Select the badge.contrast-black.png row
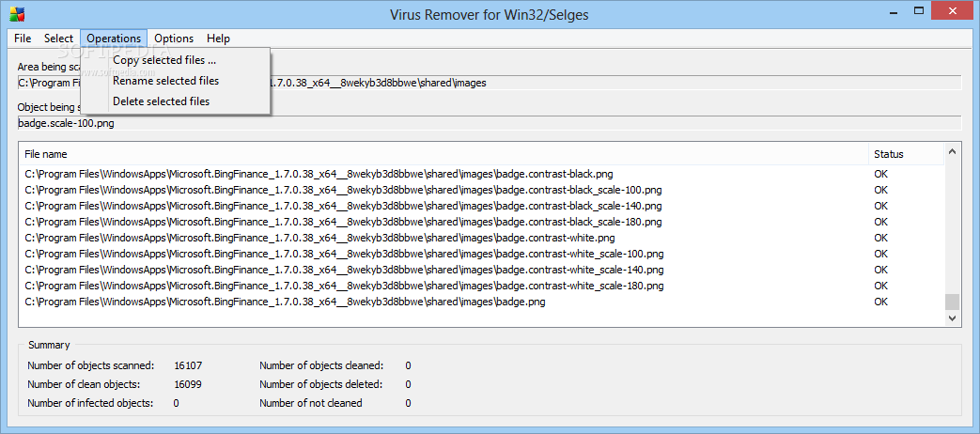The image size is (980, 434). coord(481,174)
